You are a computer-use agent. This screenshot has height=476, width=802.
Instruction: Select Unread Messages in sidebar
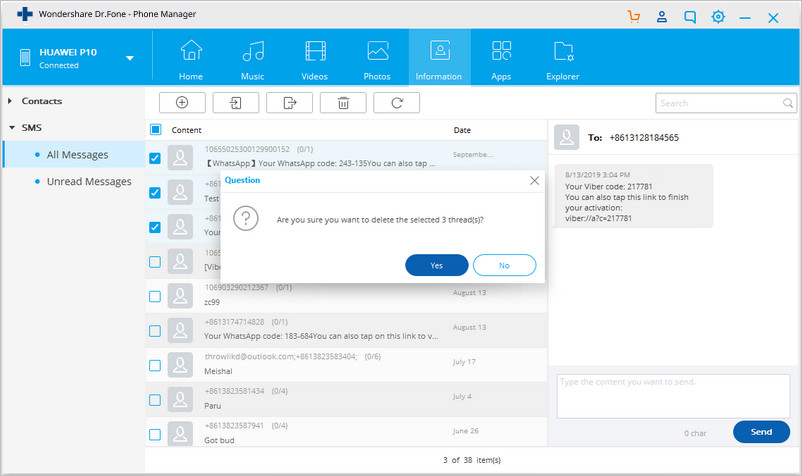pyautogui.click(x=89, y=182)
